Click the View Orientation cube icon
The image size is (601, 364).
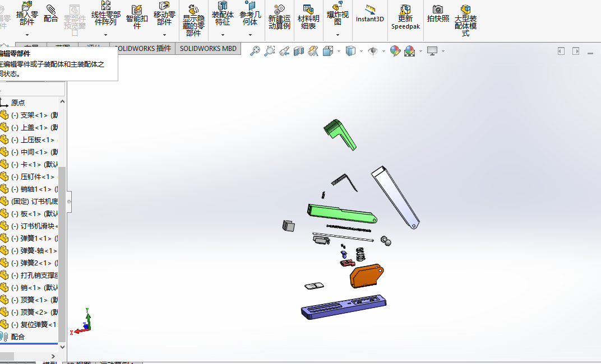click(328, 51)
